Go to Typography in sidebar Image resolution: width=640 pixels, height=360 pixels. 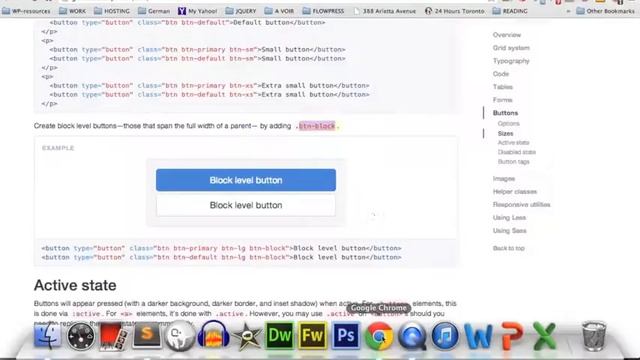coord(511,61)
